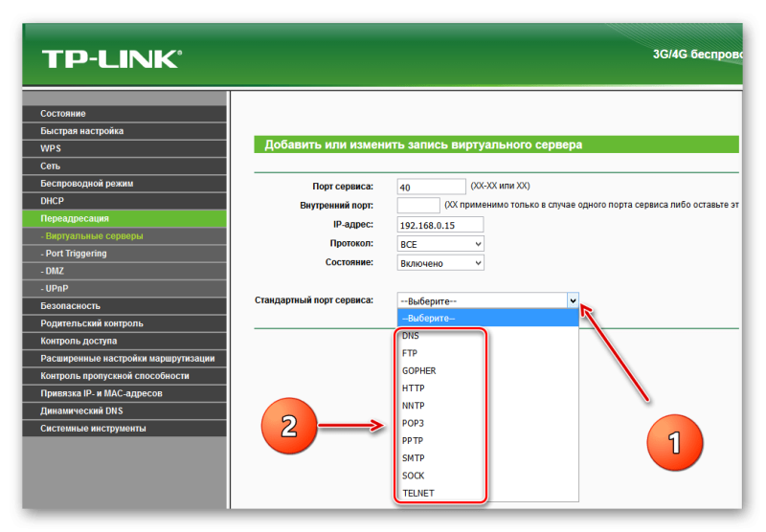Select the Переадресация menu item

pos(124,219)
